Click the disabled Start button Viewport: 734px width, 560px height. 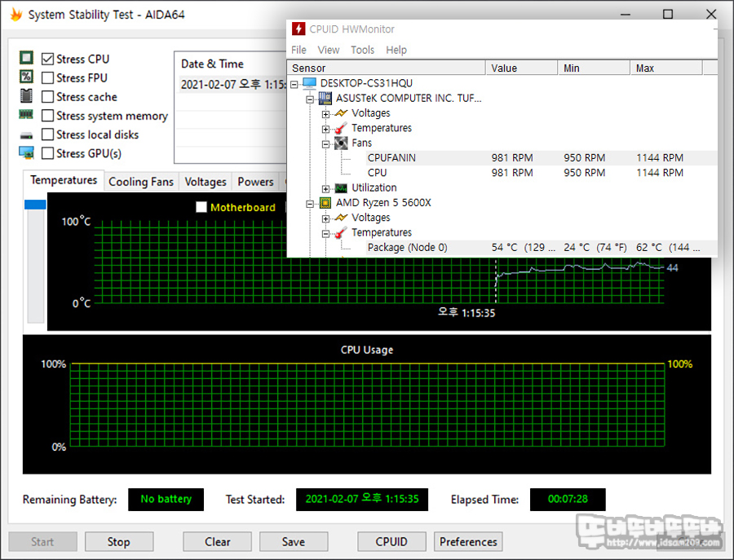[x=42, y=542]
